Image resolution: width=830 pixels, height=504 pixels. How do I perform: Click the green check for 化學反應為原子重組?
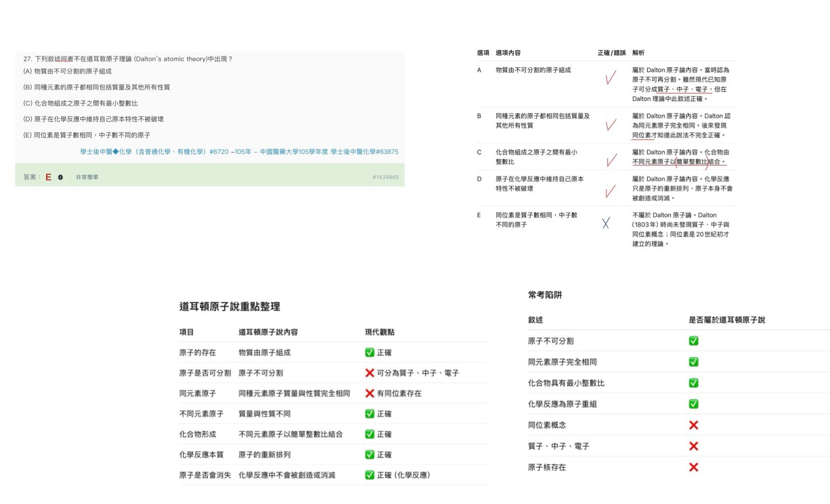[694, 404]
